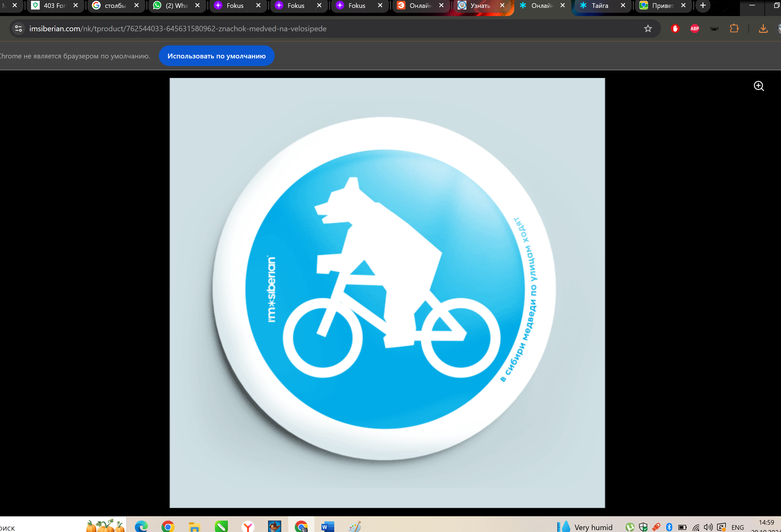Viewport: 781px width, 532px height.
Task: Check battery status in system tray
Action: [682, 527]
